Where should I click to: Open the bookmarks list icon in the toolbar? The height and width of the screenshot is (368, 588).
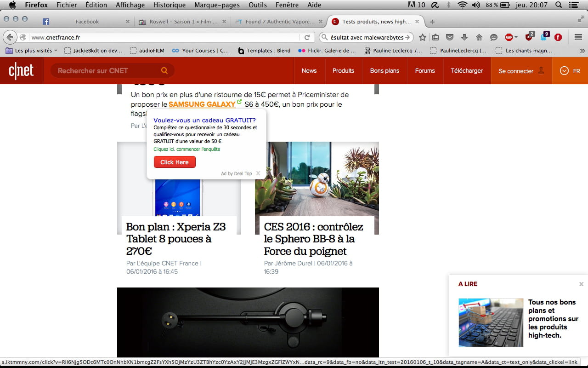(436, 37)
